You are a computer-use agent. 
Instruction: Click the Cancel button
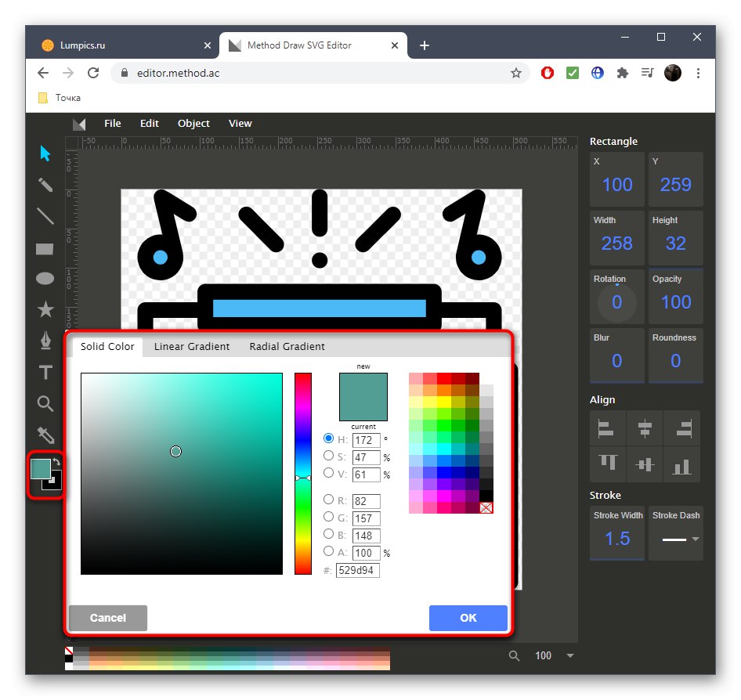coord(108,618)
